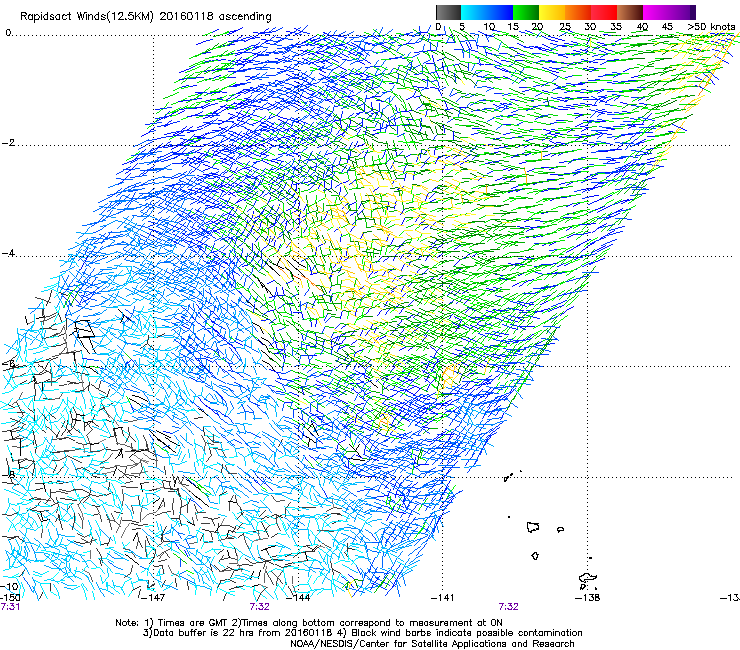Click the purple "7:31" time label

[x=10, y=607]
